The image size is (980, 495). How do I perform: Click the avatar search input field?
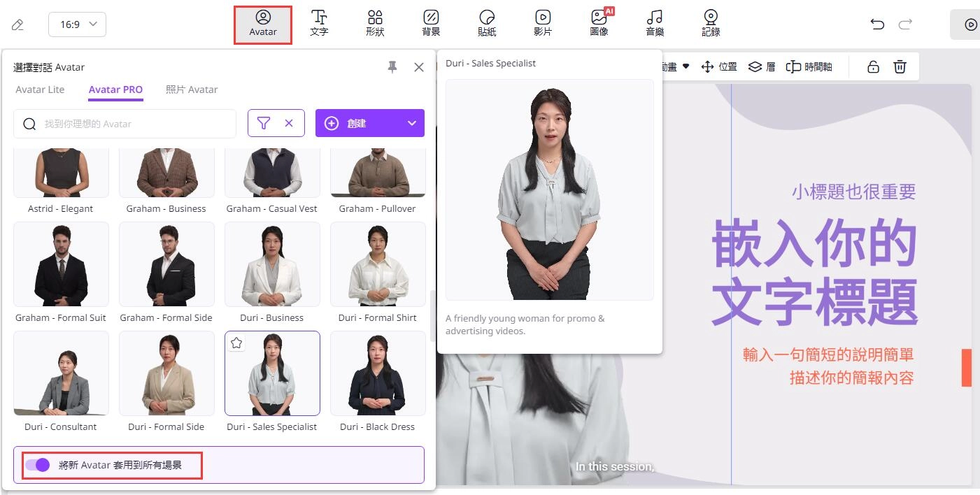(x=125, y=124)
